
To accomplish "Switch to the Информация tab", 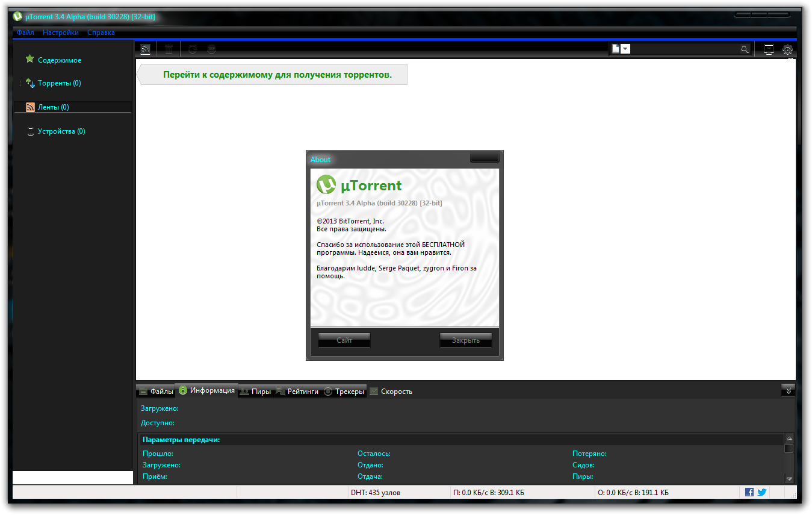I will point(206,390).
